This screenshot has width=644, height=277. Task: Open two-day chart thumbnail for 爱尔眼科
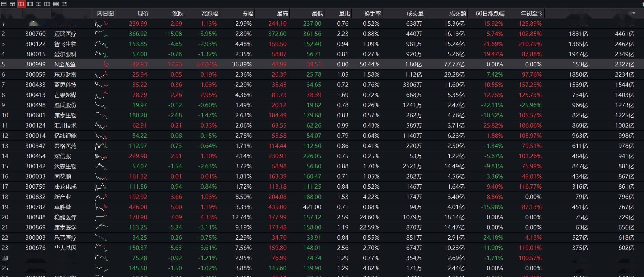[x=101, y=54]
